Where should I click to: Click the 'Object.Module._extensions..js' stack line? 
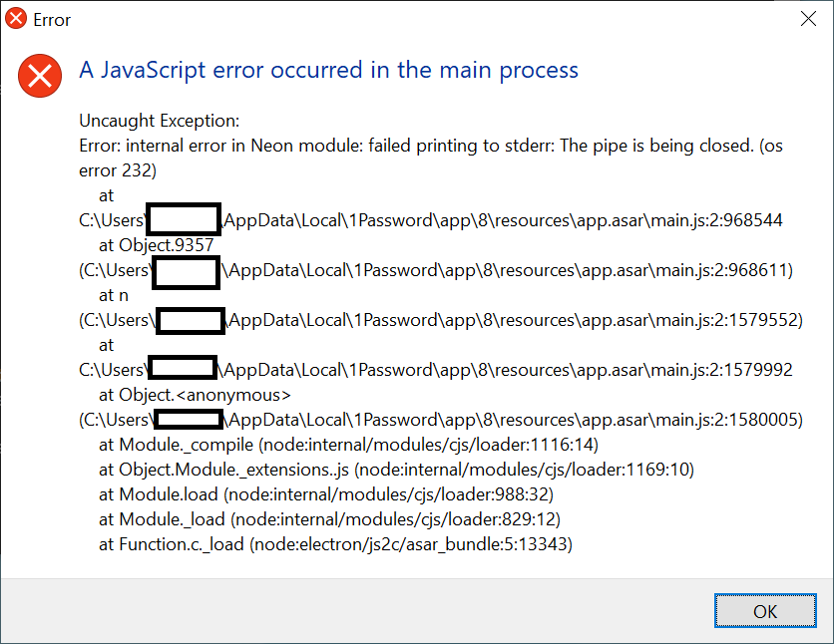coord(396,470)
